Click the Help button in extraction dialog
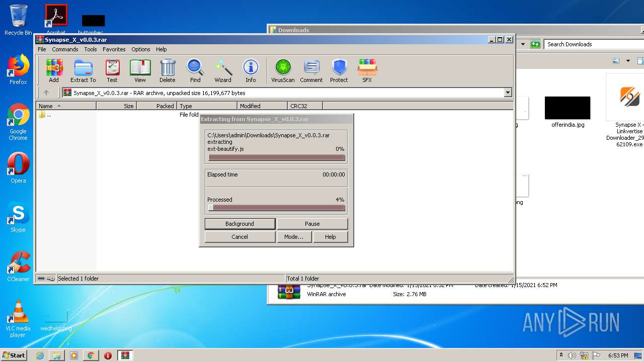 tap(330, 237)
